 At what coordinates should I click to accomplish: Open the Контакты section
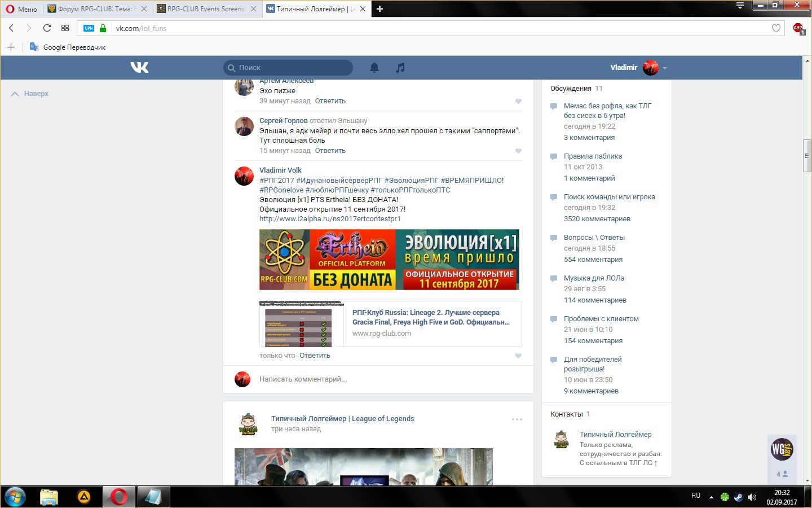(x=566, y=414)
